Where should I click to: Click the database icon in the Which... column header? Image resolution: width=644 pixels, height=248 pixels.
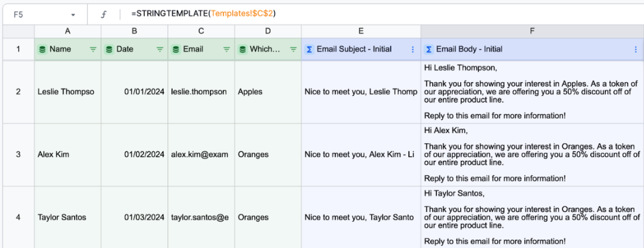242,49
